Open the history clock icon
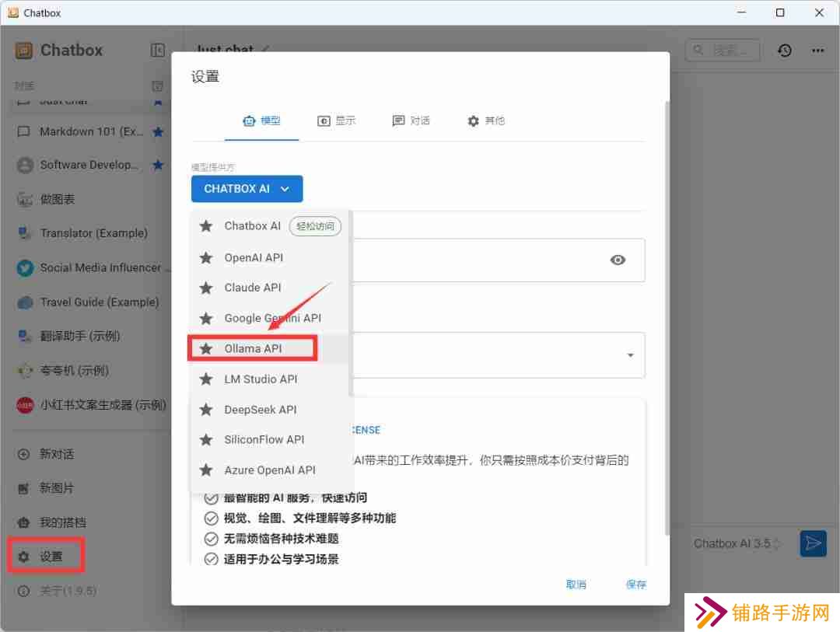The width and height of the screenshot is (840, 632). (785, 51)
